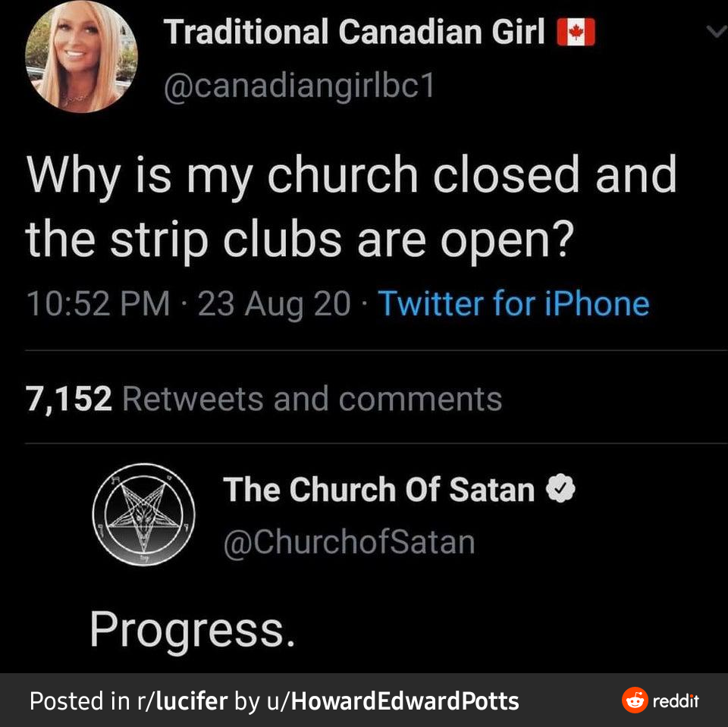Click the Church of Satan pentagram avatar
Screen dimensions: 728x727
(x=144, y=513)
